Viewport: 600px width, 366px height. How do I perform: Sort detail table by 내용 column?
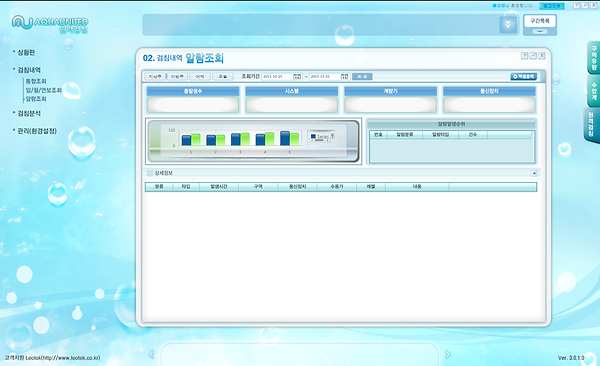point(417,186)
